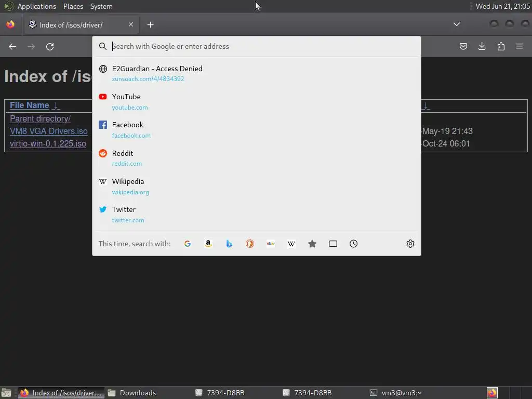Click the YouTube favicon in suggestions
The image size is (532, 399).
click(x=103, y=97)
